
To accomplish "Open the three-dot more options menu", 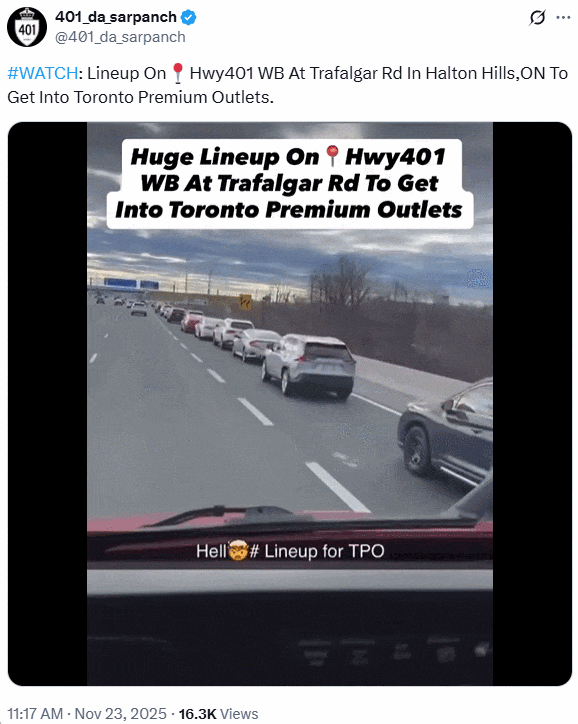I will [x=563, y=18].
